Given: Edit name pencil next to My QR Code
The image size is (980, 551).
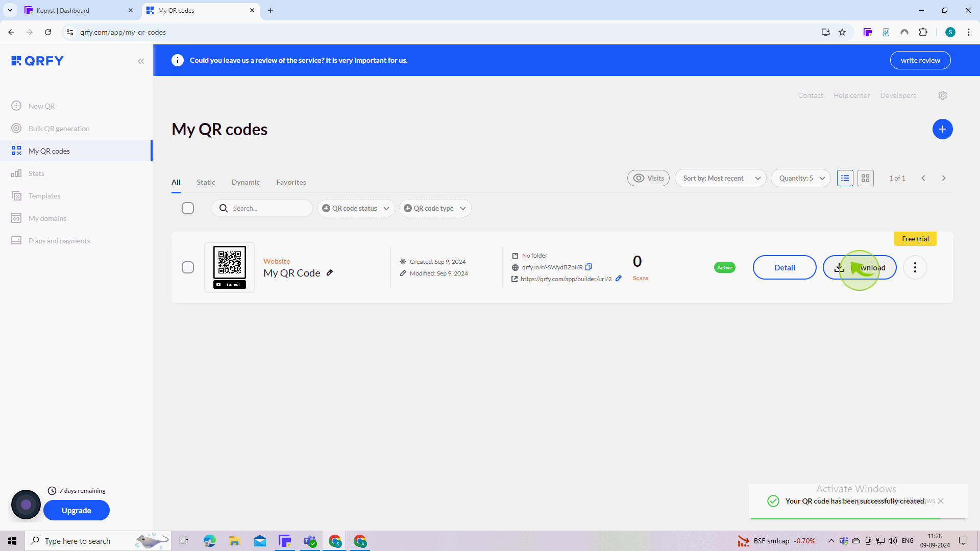Looking at the screenshot, I should [330, 273].
